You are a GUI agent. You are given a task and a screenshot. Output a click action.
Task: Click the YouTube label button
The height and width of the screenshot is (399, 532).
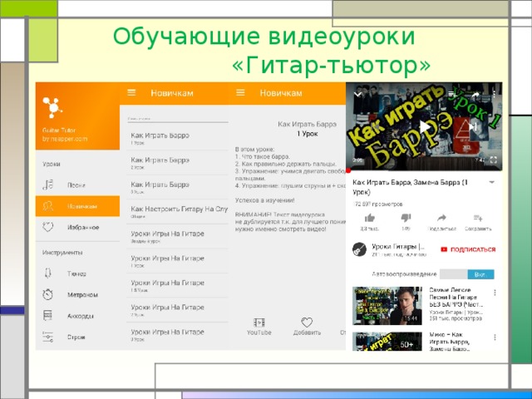point(259,332)
